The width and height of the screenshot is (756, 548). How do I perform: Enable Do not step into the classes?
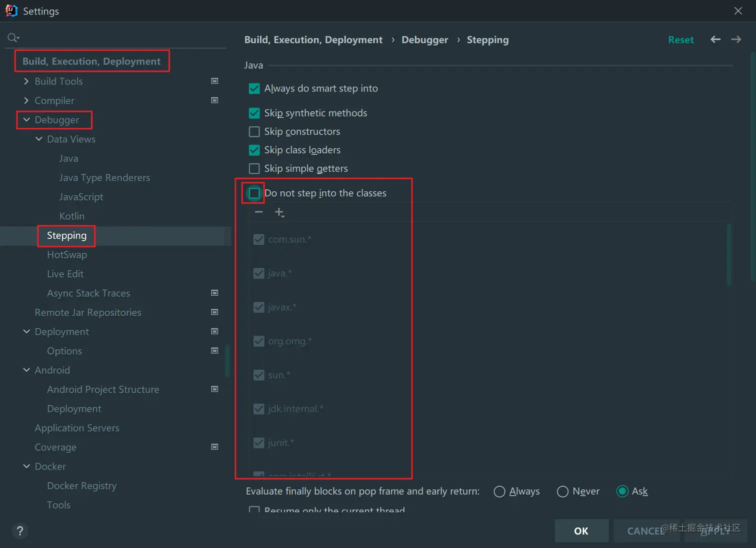click(x=254, y=193)
